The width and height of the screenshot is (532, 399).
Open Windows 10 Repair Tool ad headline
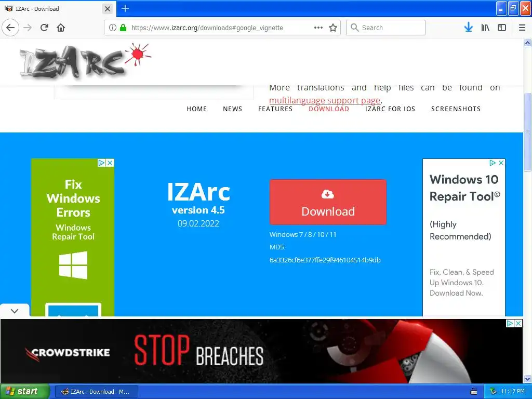coord(464,188)
